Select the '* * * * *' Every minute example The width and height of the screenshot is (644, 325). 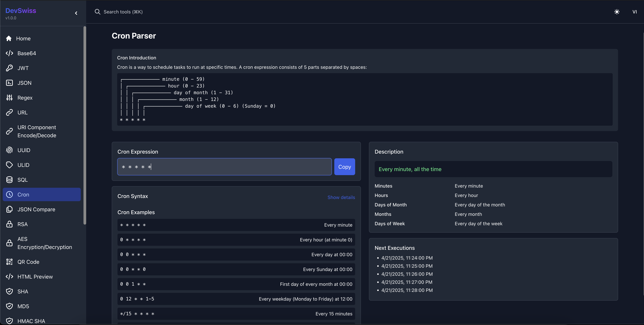236,225
